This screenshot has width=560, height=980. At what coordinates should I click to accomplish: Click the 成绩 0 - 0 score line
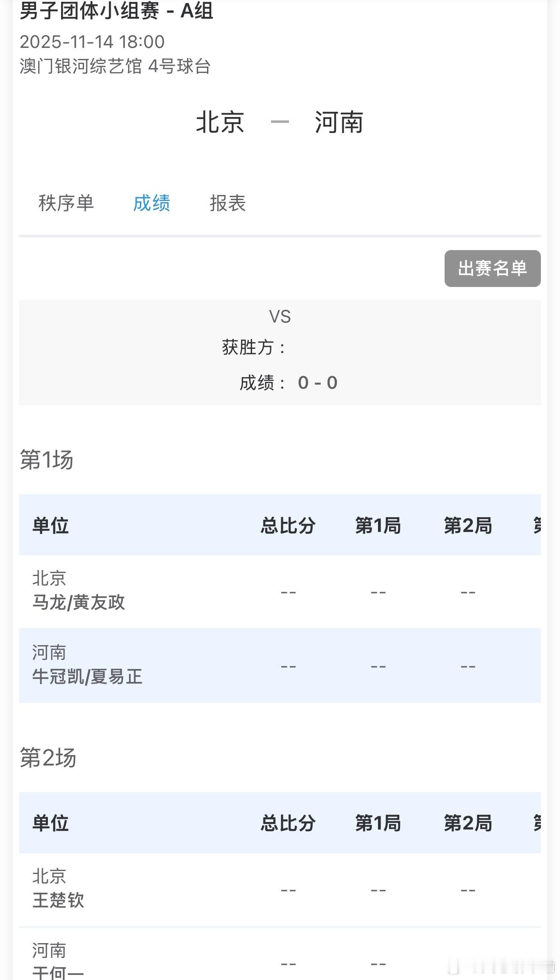coord(288,383)
